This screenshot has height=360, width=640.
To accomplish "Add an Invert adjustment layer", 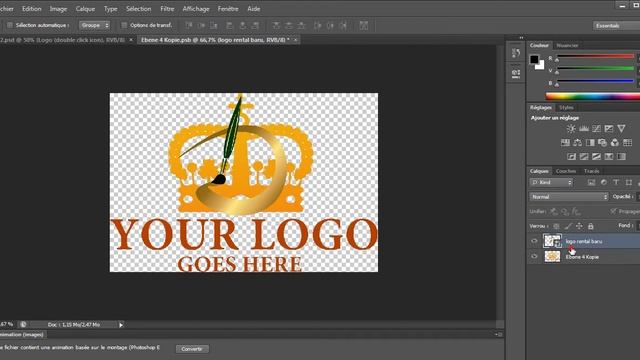I will point(571,156).
